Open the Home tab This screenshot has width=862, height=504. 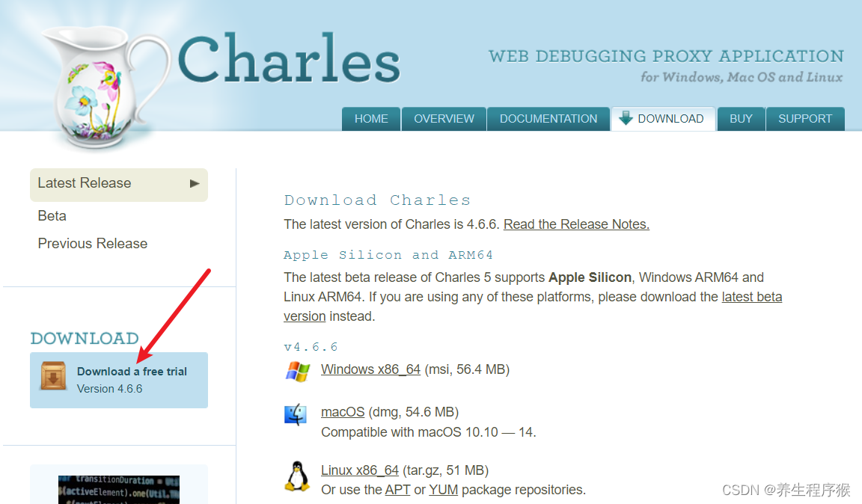coord(371,119)
